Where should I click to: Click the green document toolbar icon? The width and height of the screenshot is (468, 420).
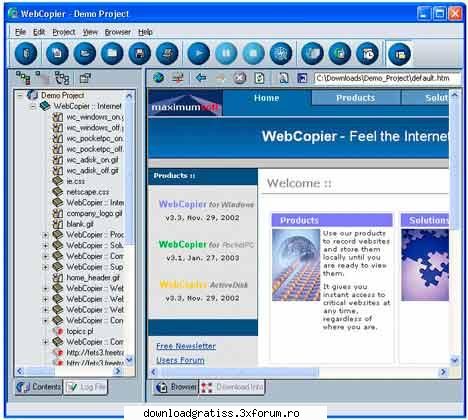pyautogui.click(x=340, y=53)
